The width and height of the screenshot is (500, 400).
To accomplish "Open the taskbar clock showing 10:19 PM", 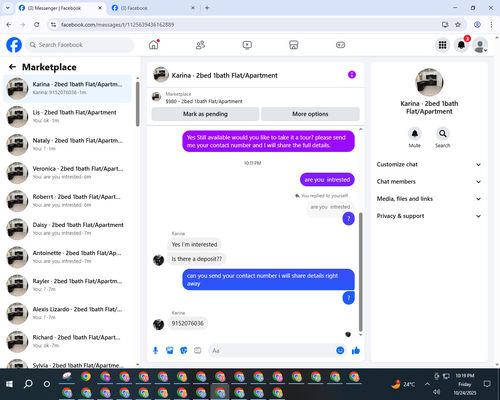I will 465,384.
